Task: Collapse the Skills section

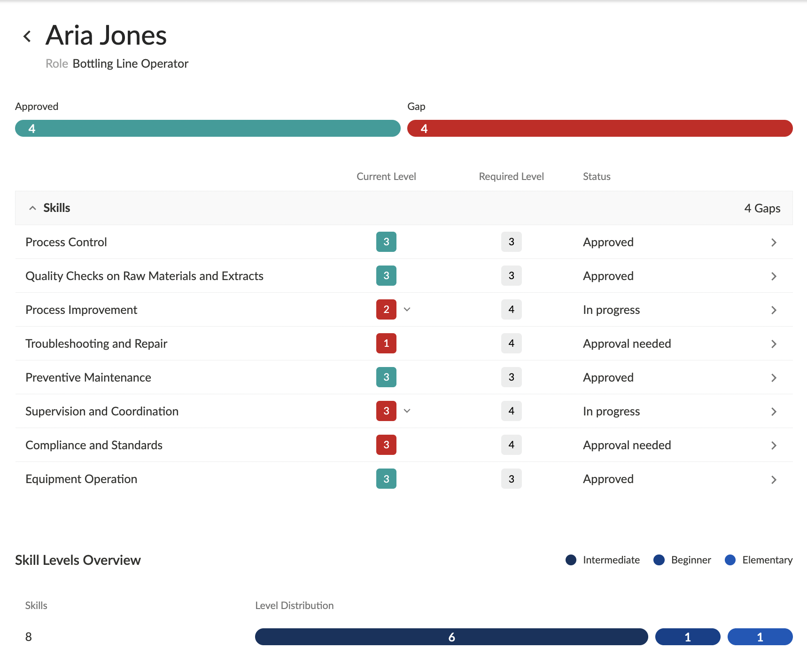Action: [x=32, y=208]
